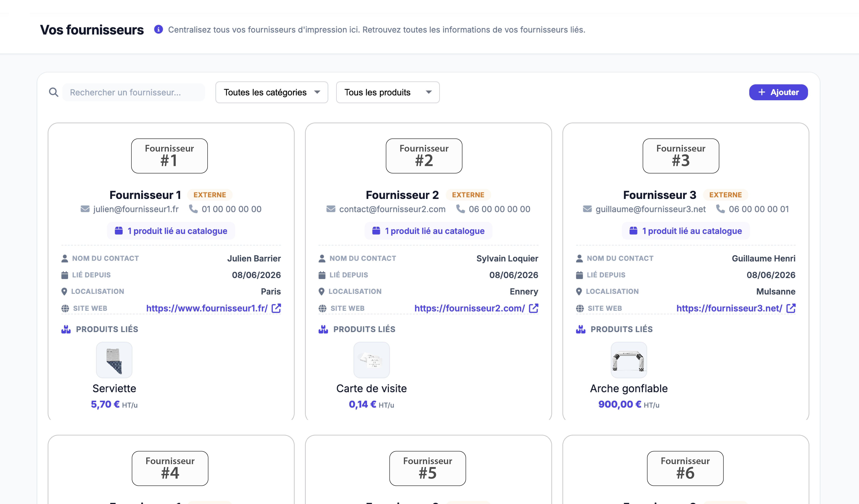Click the Carte de visite product thumbnail
859x504 pixels.
(x=372, y=360)
